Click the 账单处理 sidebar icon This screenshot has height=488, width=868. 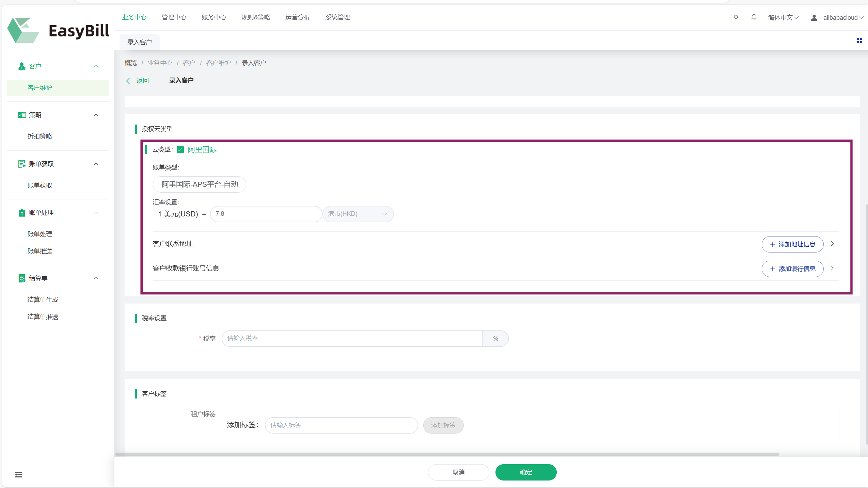click(22, 213)
